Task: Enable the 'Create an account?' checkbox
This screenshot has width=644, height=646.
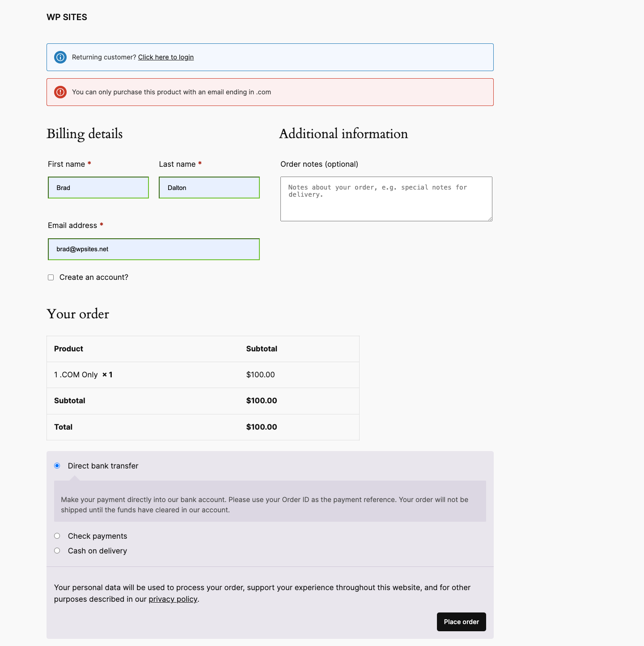Action: point(51,278)
